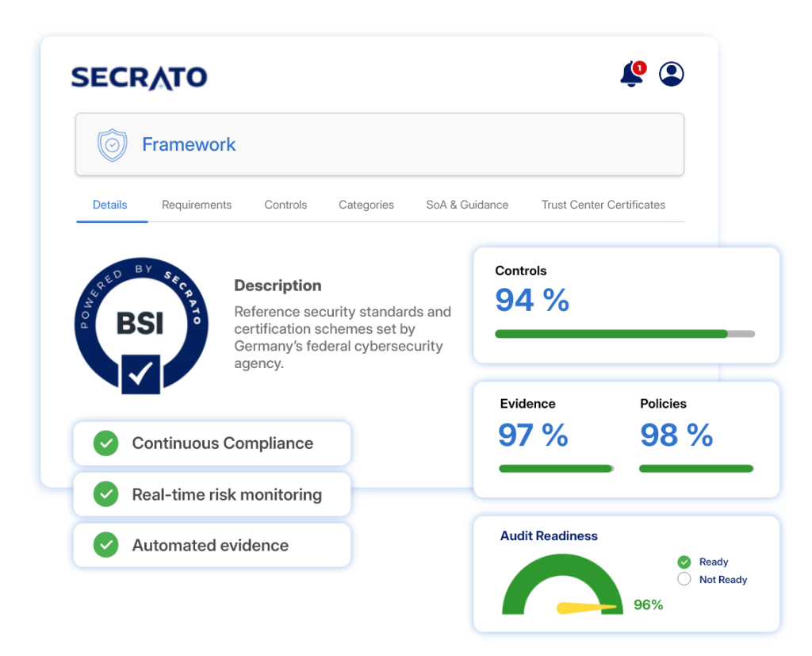Click the 94 % controls value
Image resolution: width=812 pixels, height=656 pixels.
(x=532, y=300)
